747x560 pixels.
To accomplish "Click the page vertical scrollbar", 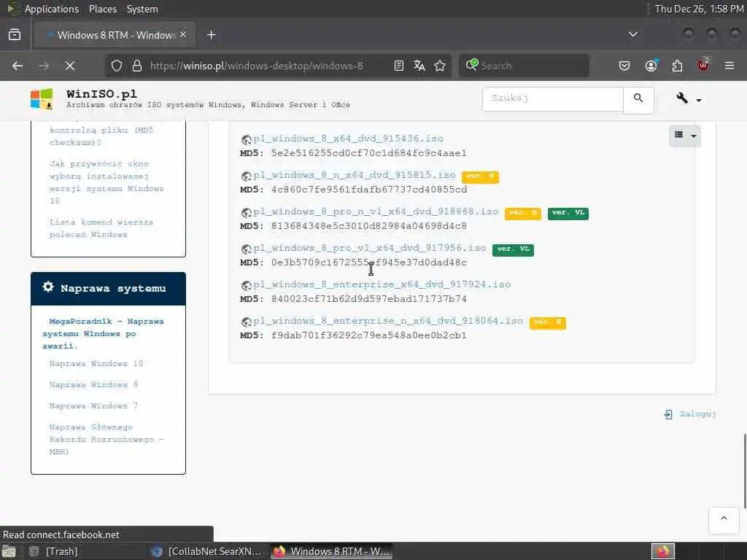I will [745, 470].
